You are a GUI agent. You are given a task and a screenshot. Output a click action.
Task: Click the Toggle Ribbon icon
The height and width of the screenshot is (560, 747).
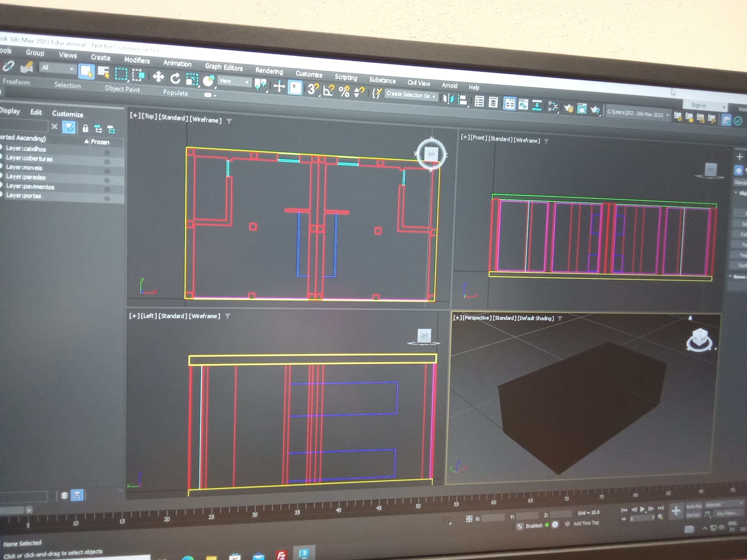click(510, 104)
